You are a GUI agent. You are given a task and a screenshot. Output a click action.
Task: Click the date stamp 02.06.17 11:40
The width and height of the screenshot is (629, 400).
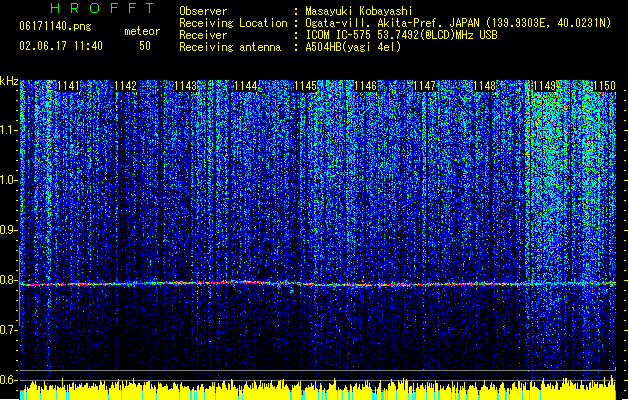point(61,46)
